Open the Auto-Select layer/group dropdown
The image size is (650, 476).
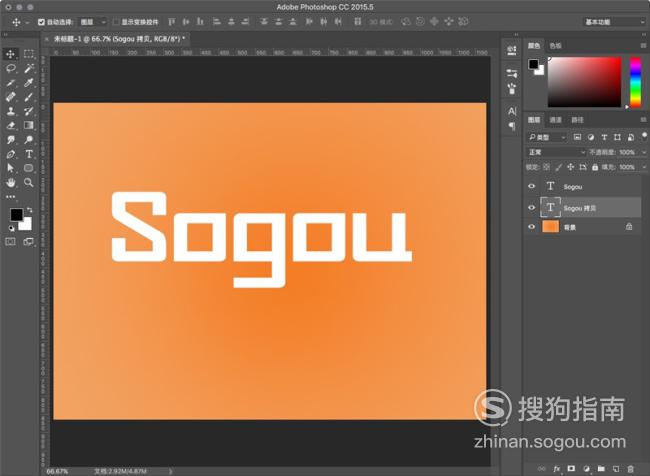pyautogui.click(x=93, y=22)
